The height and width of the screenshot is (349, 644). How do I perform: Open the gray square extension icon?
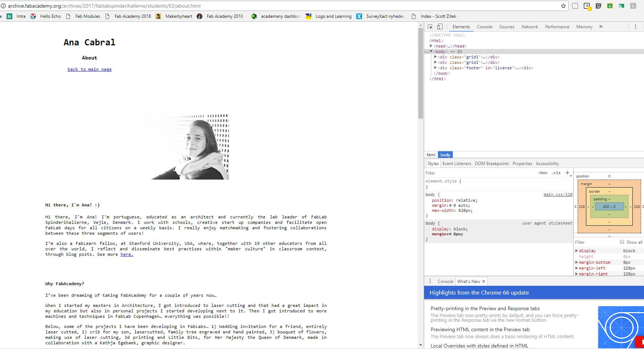pyautogui.click(x=575, y=6)
